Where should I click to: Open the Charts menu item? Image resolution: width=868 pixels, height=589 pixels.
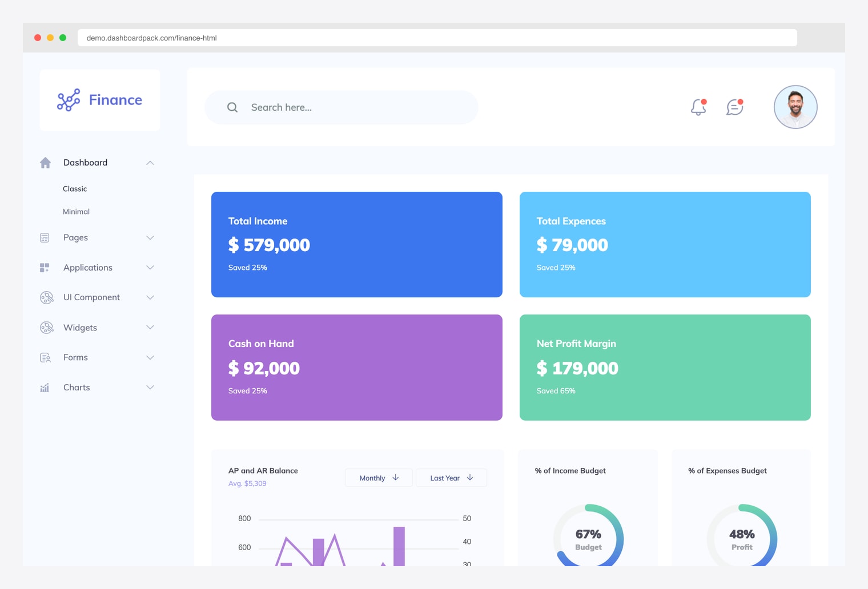pos(77,388)
